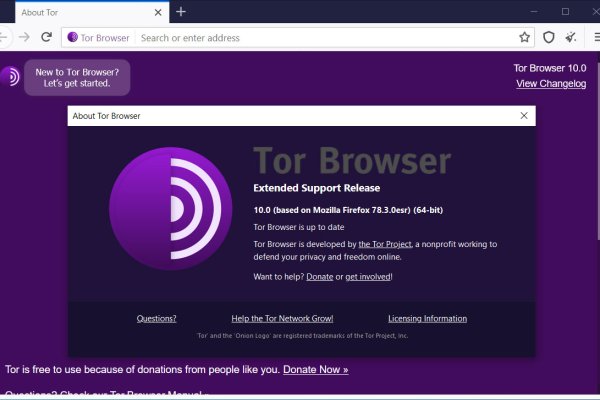Image resolution: width=600 pixels, height=400 pixels.
Task: Open the Licensing Information link
Action: [427, 319]
